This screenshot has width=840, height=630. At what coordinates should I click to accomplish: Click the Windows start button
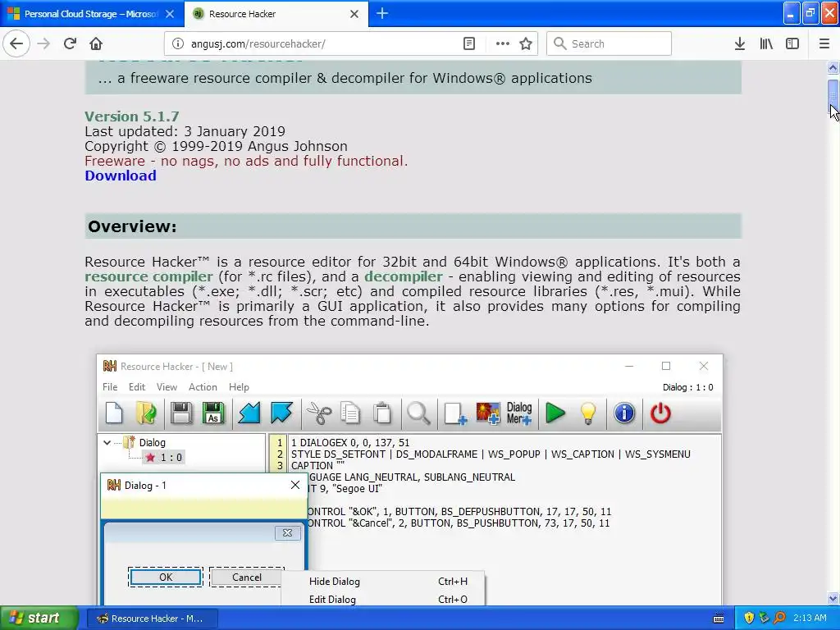click(x=39, y=619)
